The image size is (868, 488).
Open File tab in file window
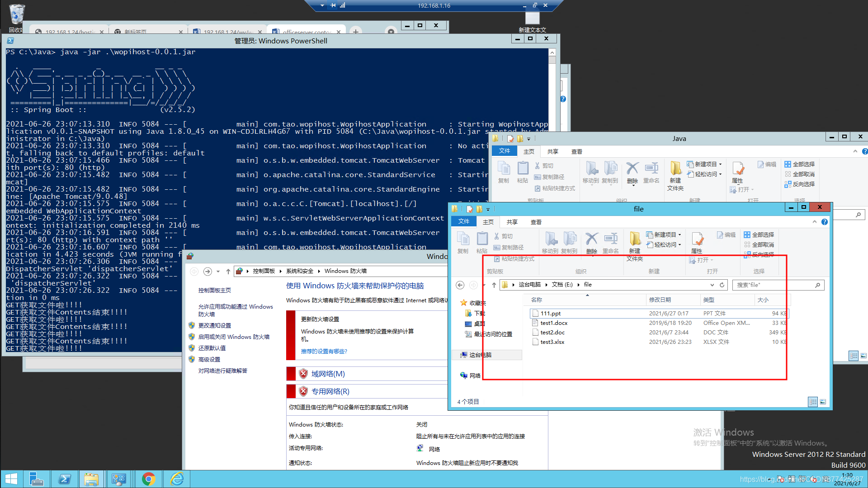click(464, 221)
